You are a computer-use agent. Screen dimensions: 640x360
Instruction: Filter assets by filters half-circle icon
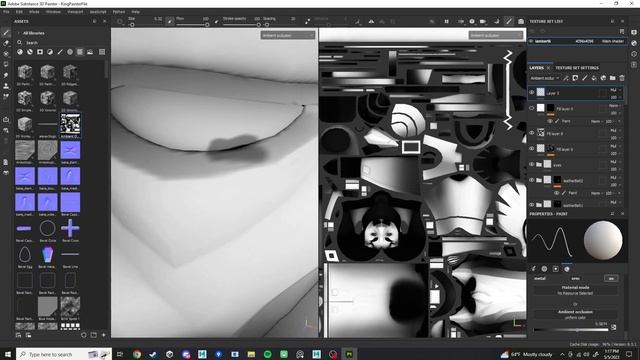[50, 52]
